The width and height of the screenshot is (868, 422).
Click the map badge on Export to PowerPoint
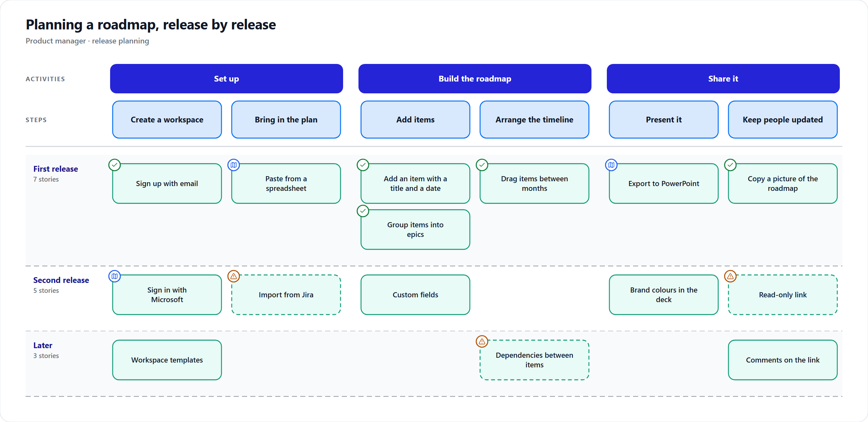pos(611,165)
